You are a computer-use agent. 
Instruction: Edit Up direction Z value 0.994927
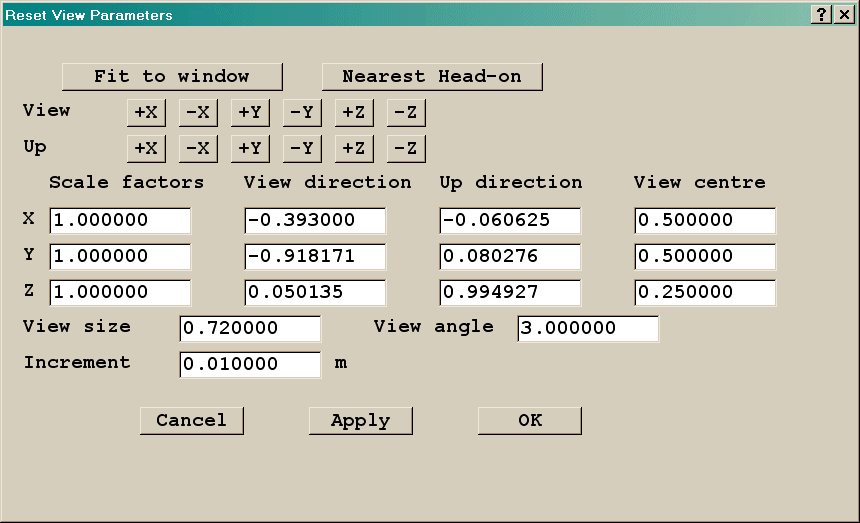[510, 292]
